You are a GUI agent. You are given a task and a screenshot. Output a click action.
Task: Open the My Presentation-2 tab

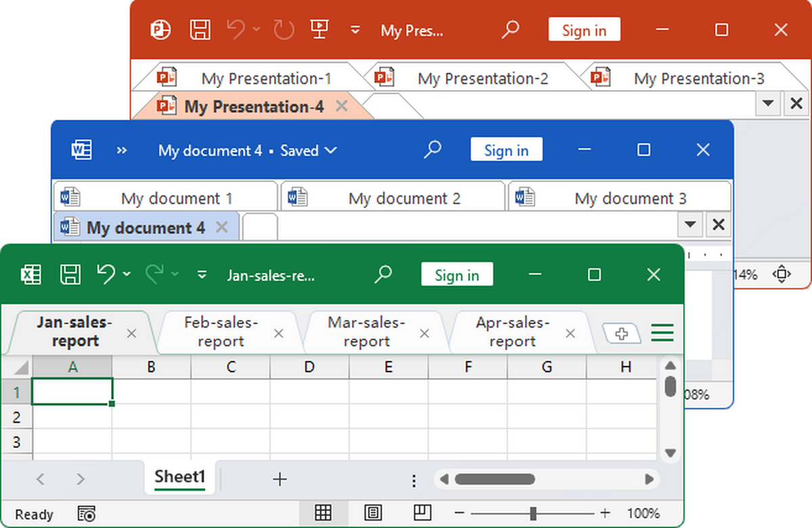coord(482,79)
